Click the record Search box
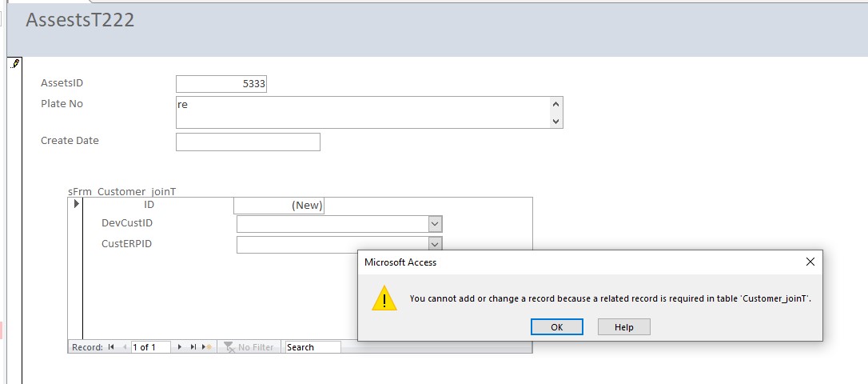The height and width of the screenshot is (384, 868). point(313,347)
